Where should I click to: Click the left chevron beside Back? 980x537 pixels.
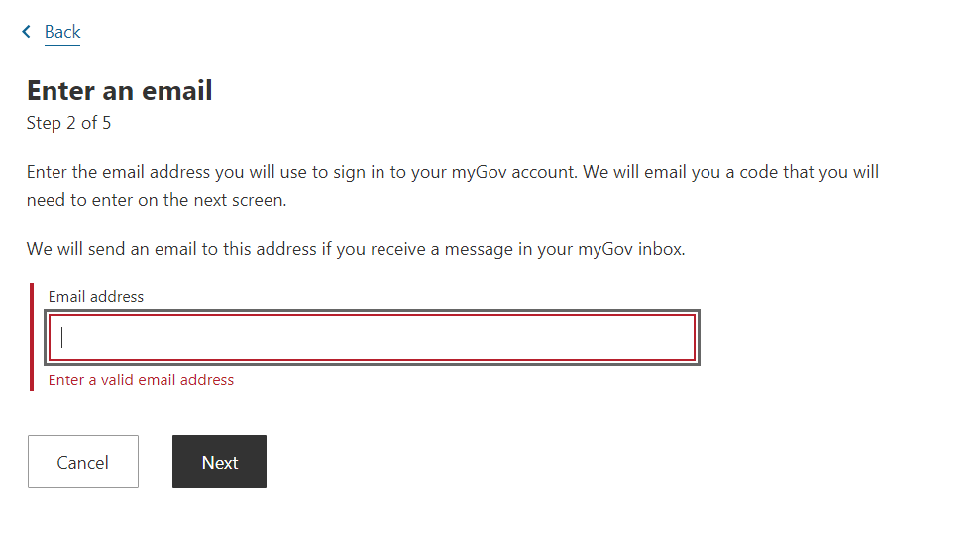click(26, 32)
